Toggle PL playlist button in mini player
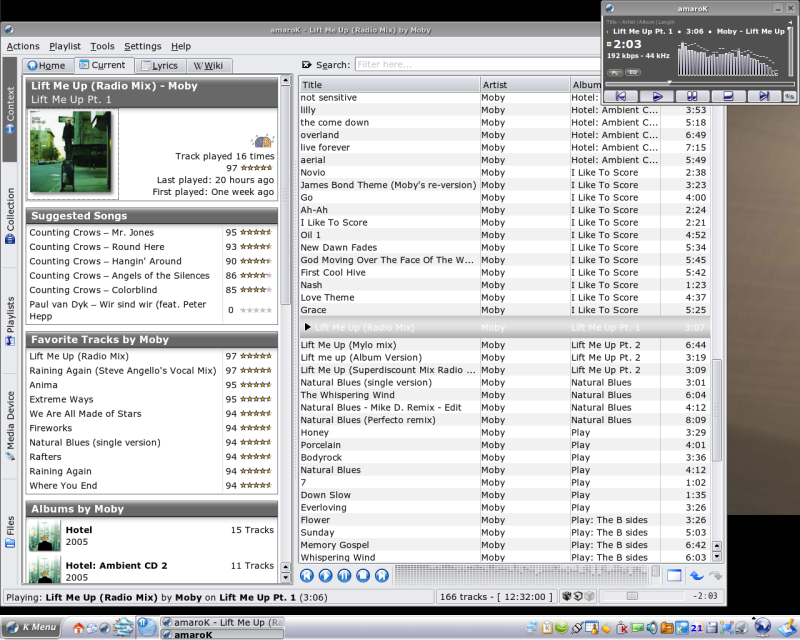Image resolution: width=800 pixels, height=640 pixels. click(615, 72)
